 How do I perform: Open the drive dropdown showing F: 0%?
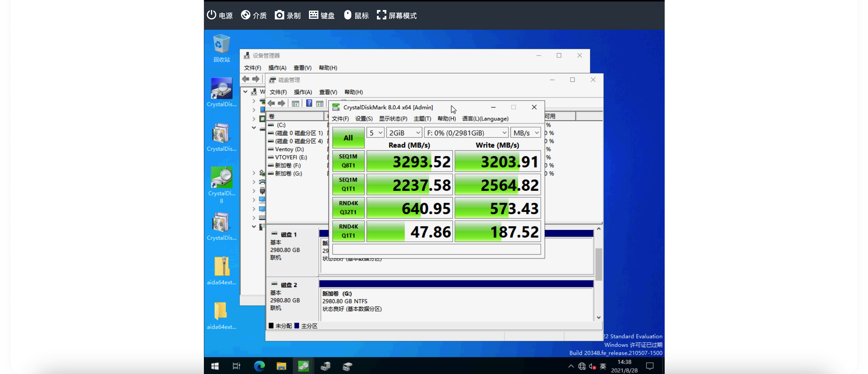[x=466, y=133]
